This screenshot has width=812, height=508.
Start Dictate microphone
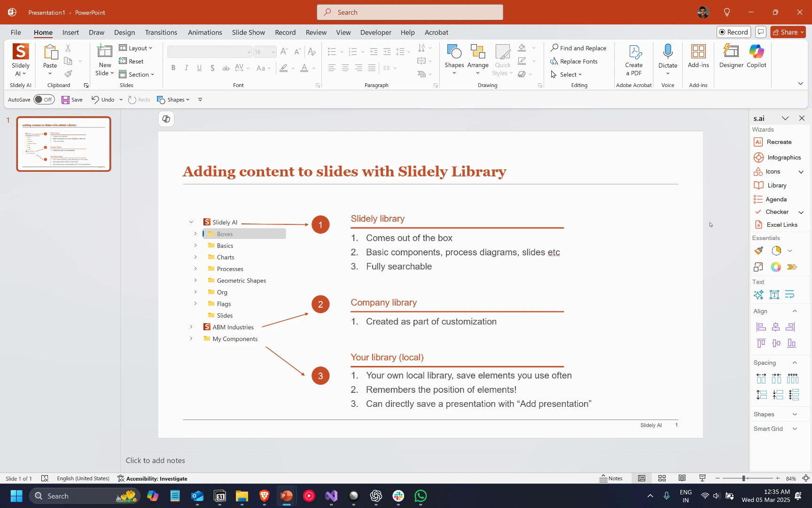668,60
